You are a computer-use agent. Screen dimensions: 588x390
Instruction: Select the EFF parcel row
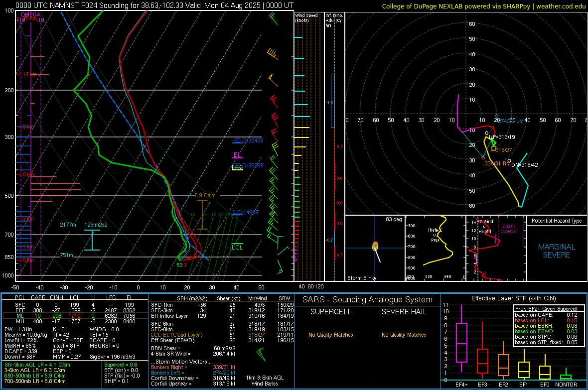75,310
